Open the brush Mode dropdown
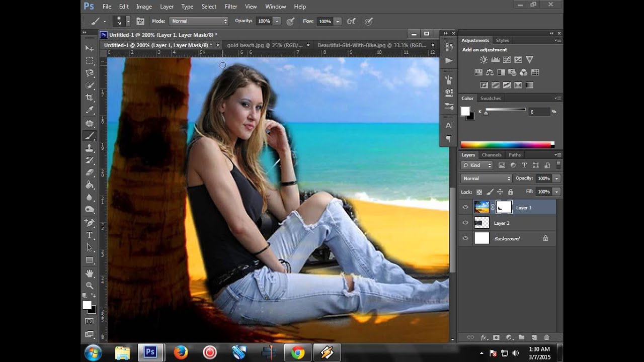 tap(199, 21)
